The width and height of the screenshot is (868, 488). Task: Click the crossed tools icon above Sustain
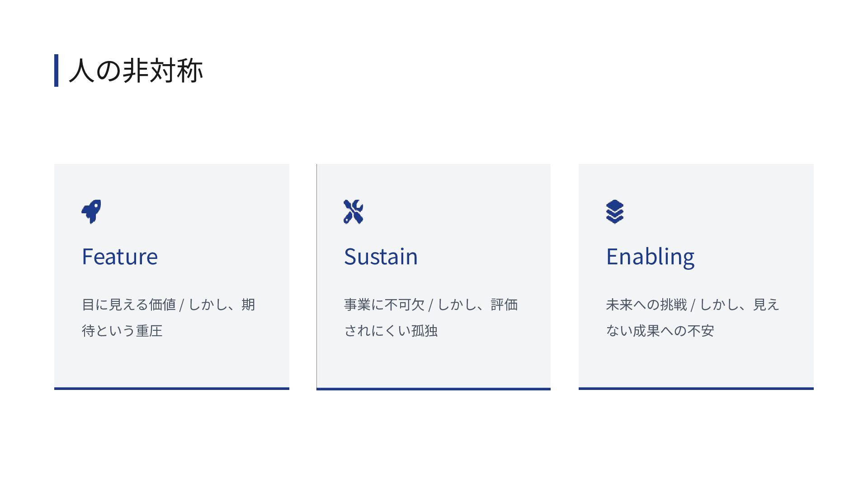(353, 211)
